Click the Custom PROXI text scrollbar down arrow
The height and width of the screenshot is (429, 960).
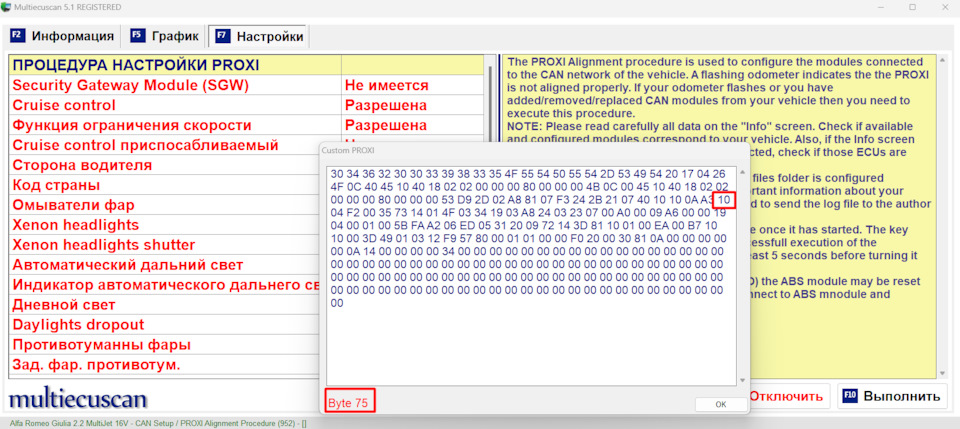(x=743, y=380)
